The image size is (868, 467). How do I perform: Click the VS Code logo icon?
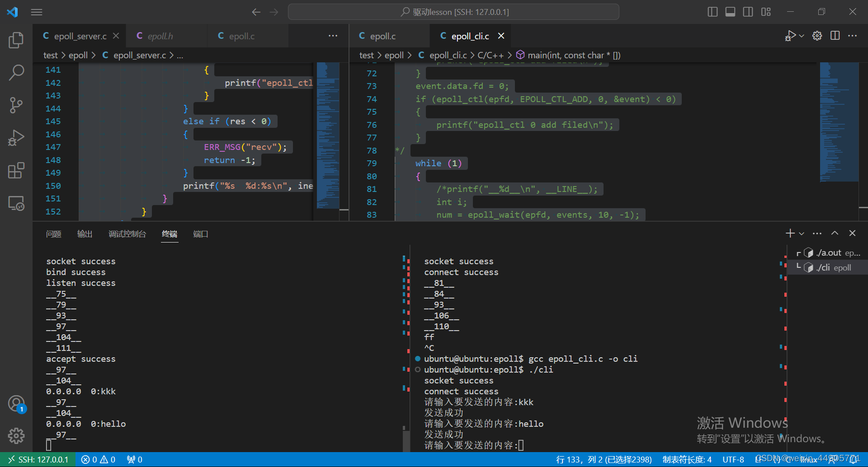[12, 12]
